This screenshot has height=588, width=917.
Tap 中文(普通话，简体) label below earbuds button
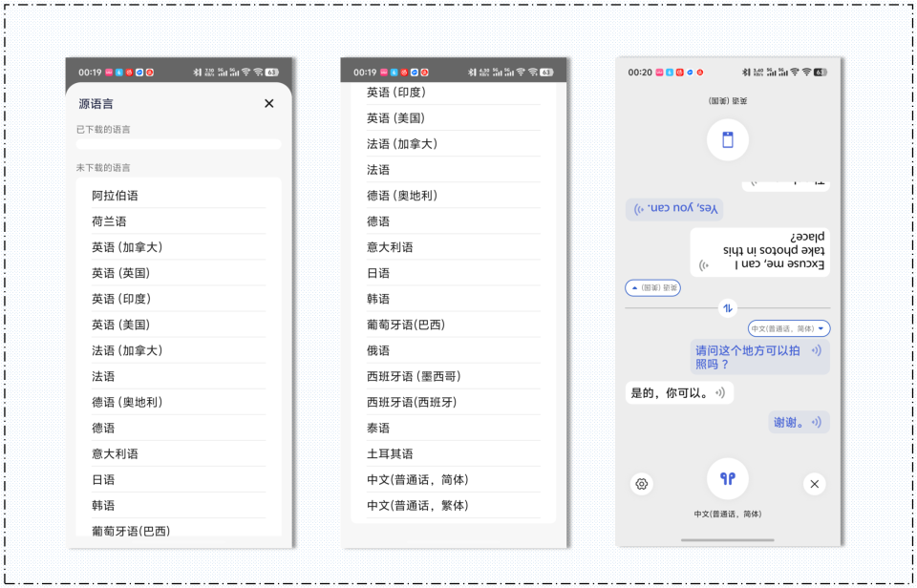pos(728,514)
